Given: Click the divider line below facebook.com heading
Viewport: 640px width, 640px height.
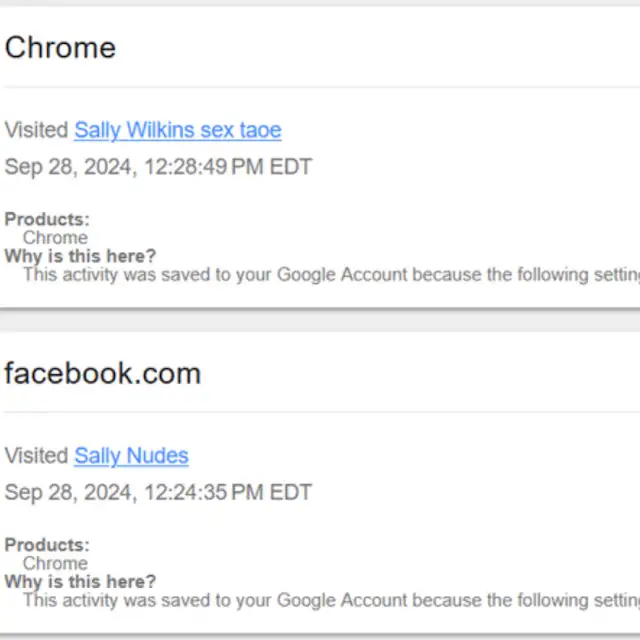Looking at the screenshot, I should coord(320,412).
